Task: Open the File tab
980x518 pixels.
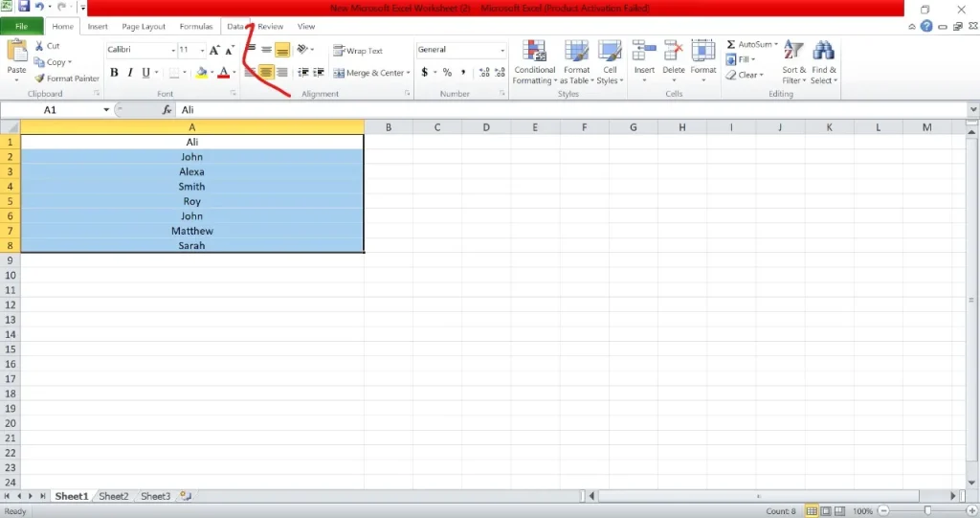Action: [21, 26]
